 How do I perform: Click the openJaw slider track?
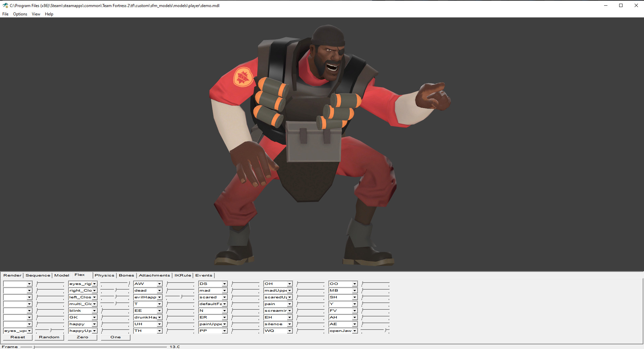375,331
